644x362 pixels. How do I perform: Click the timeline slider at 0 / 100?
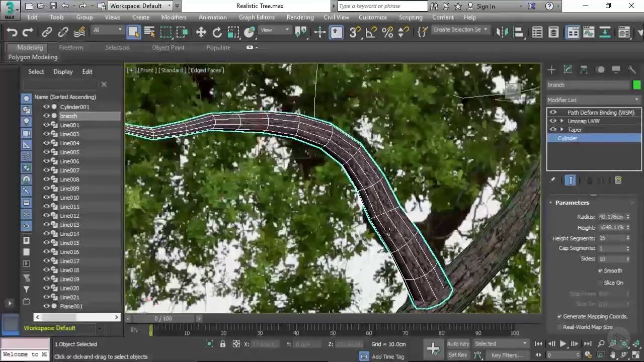[x=163, y=318]
